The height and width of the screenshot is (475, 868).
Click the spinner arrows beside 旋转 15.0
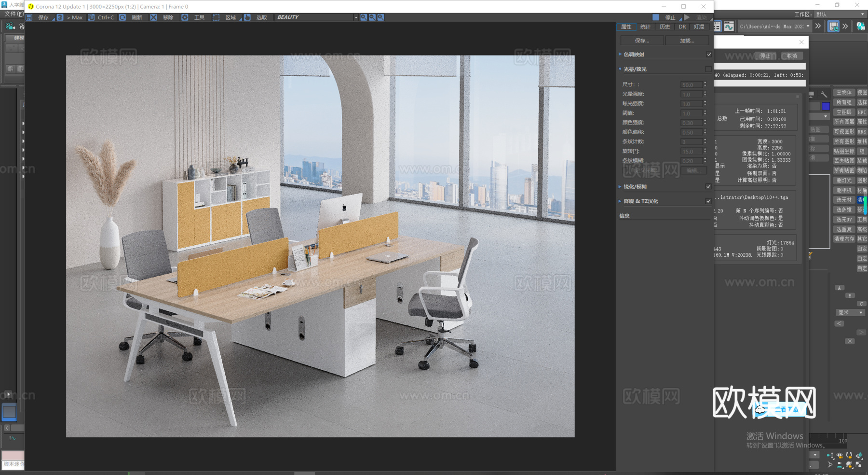point(705,151)
